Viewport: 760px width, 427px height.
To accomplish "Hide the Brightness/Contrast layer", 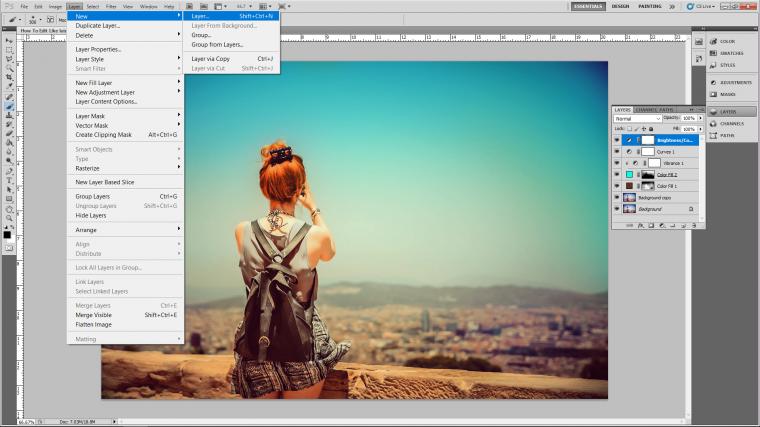I will click(617, 140).
